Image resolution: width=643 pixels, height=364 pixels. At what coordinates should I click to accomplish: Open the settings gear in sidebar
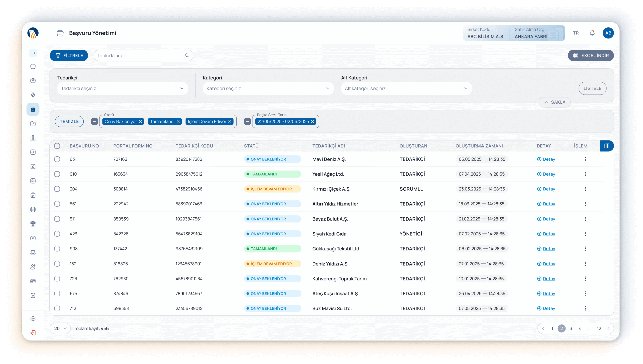point(33,318)
